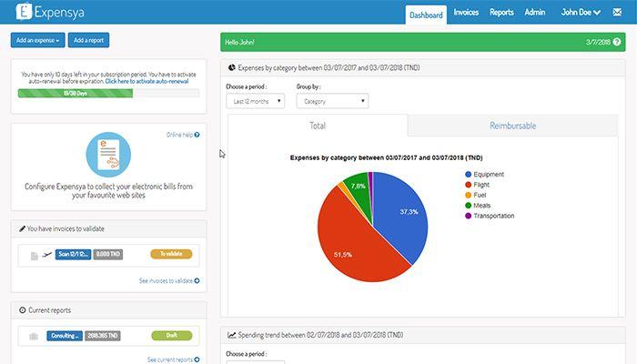Open the Last 12 months period dropdown

(x=255, y=101)
